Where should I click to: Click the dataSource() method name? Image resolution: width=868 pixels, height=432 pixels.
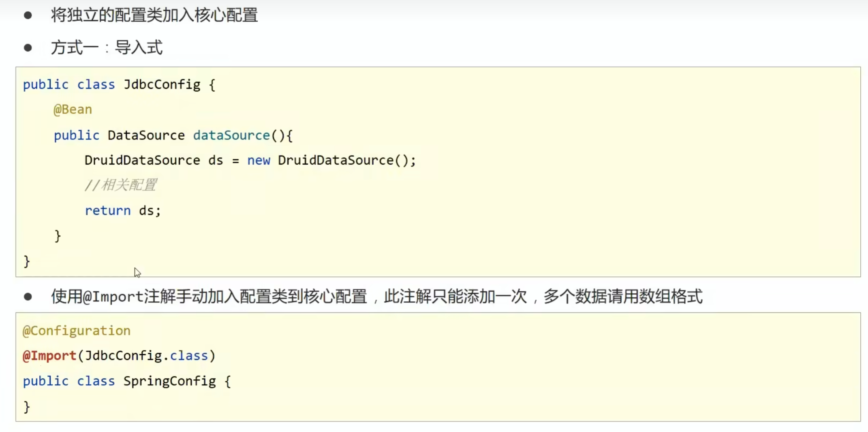pyautogui.click(x=231, y=135)
